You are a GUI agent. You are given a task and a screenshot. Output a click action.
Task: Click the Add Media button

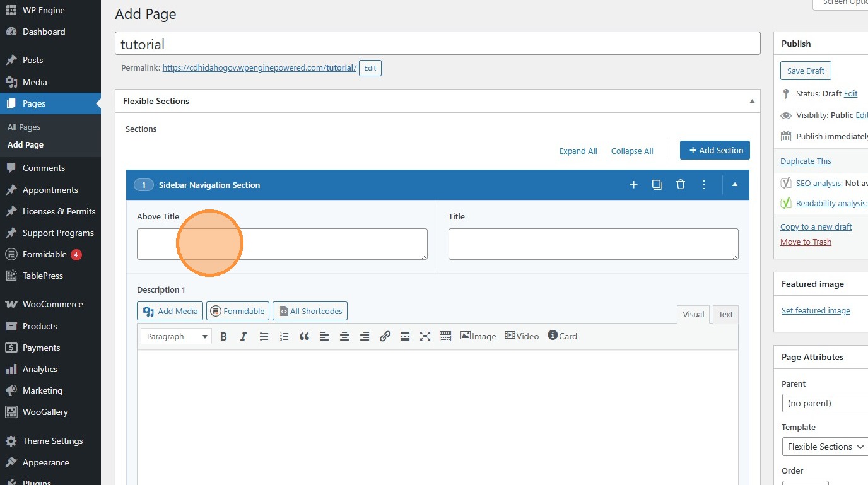[x=170, y=311]
